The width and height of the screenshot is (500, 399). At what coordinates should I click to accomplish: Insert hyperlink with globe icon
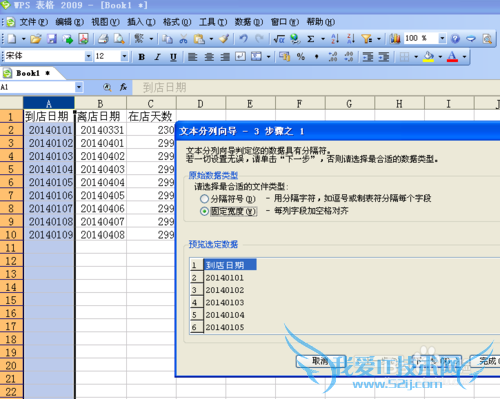295,39
